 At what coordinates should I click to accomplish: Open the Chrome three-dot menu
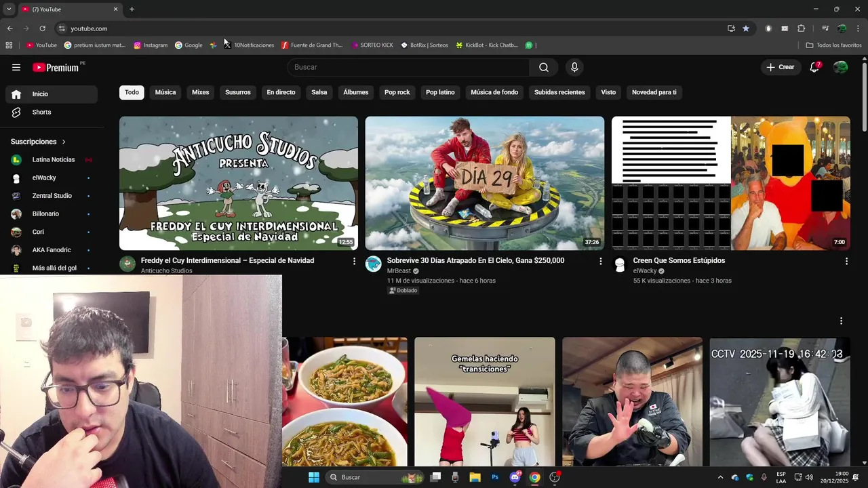(858, 28)
